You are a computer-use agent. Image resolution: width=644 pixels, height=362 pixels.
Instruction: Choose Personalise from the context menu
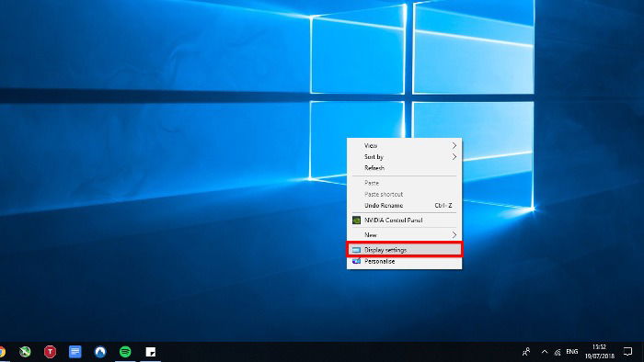(x=405, y=261)
